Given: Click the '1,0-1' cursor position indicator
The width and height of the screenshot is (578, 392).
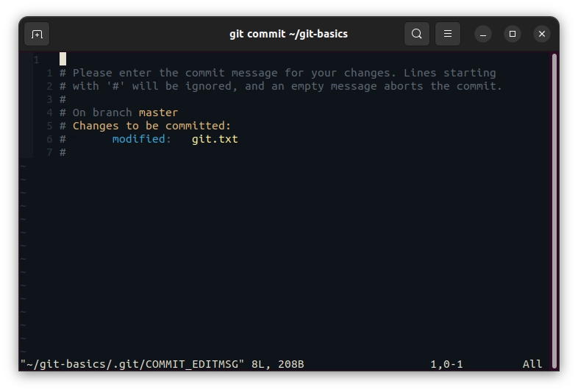Looking at the screenshot, I should pyautogui.click(x=446, y=364).
